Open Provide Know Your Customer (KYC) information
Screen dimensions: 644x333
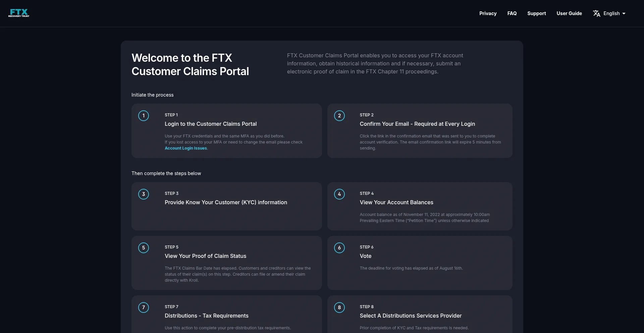point(226,202)
